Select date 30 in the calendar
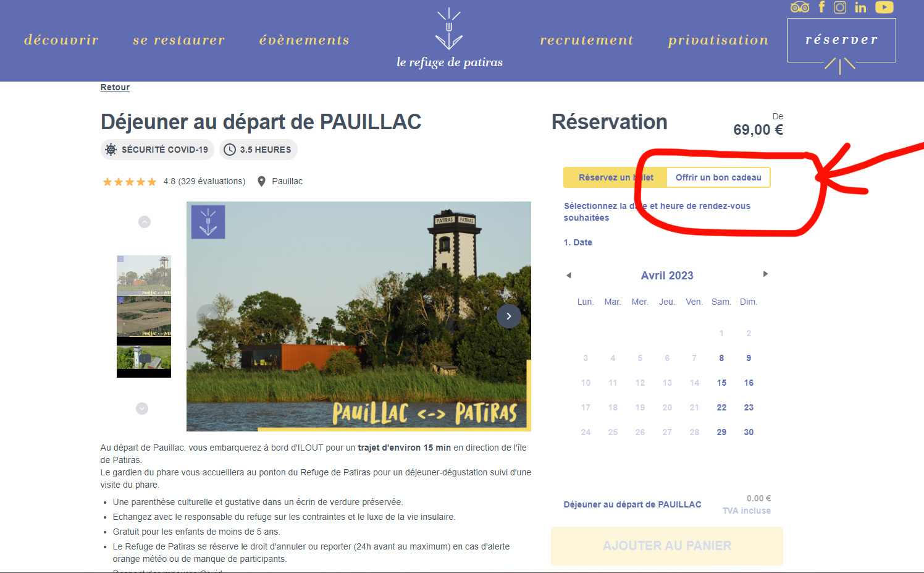 click(x=749, y=432)
